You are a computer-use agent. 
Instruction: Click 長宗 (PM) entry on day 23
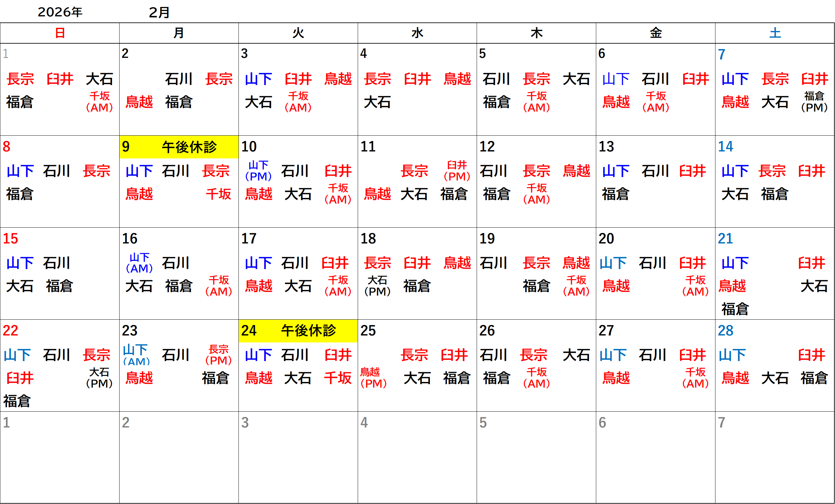coord(219,355)
